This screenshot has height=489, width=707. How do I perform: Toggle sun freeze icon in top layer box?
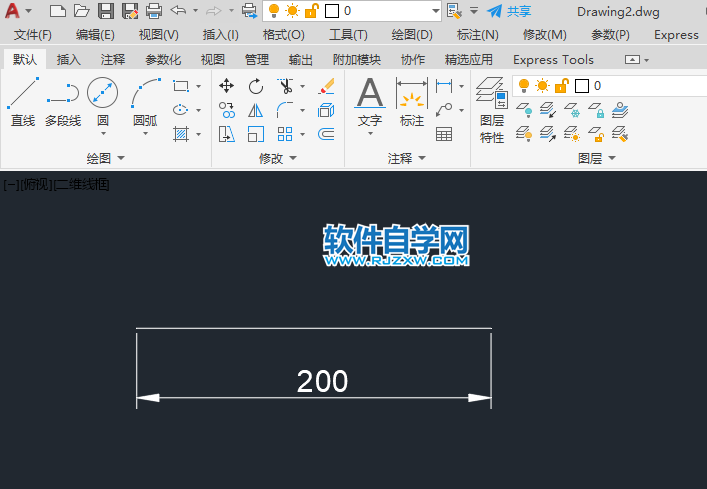pos(293,11)
